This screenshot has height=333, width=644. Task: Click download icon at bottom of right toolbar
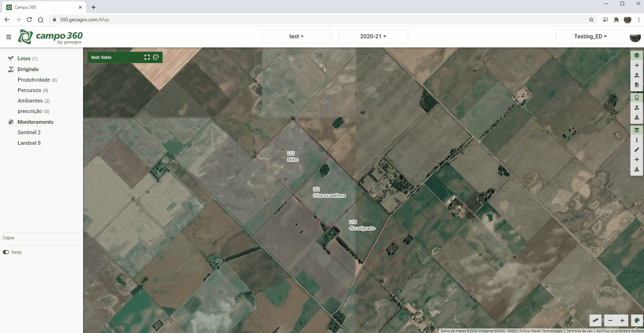637,169
